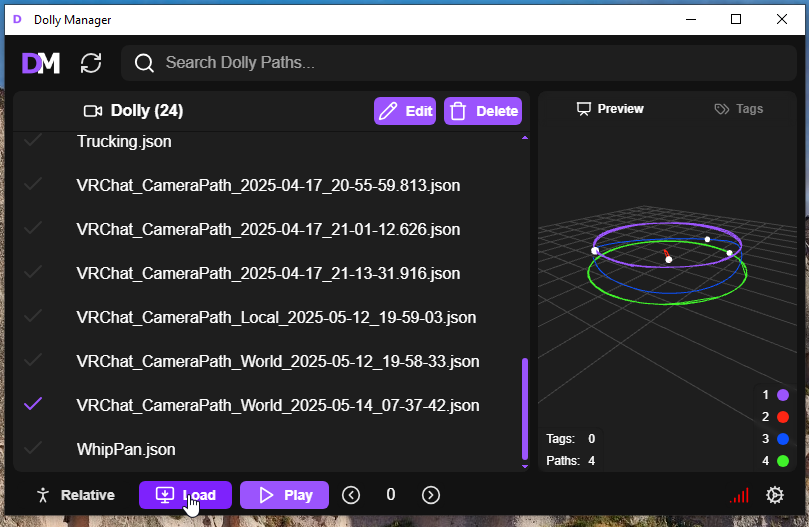Click the DM logo icon
This screenshot has width=809, height=527.
click(x=41, y=63)
